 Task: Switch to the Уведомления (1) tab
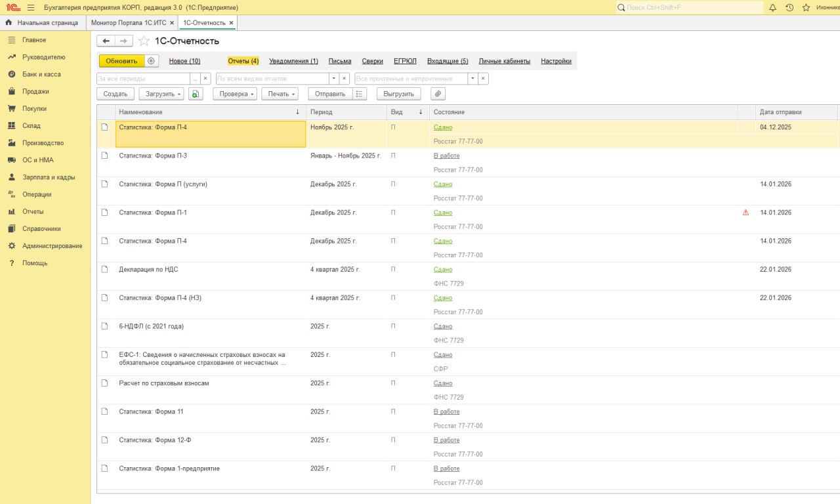coord(293,61)
